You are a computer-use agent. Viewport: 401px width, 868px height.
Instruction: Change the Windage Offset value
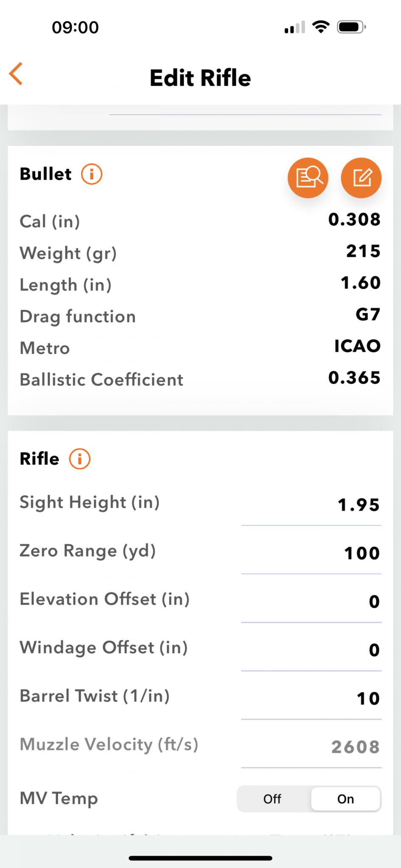click(312, 650)
